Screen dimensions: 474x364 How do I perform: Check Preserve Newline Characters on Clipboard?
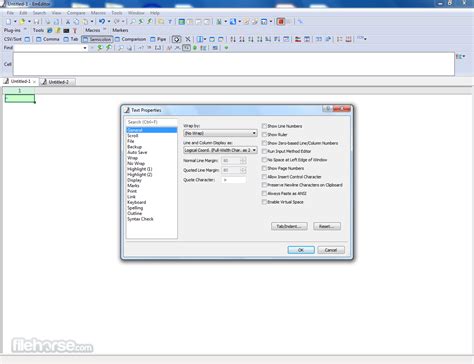[x=264, y=185]
